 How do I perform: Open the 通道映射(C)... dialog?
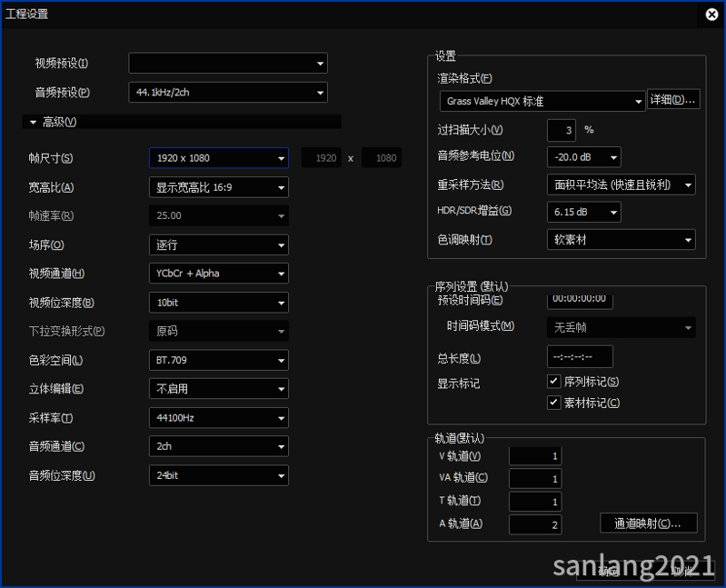tap(648, 523)
